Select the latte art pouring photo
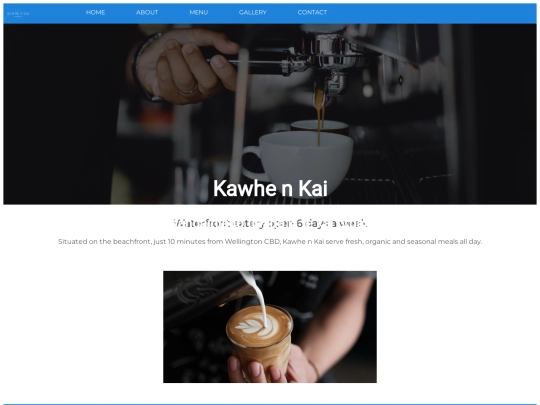 270,327
